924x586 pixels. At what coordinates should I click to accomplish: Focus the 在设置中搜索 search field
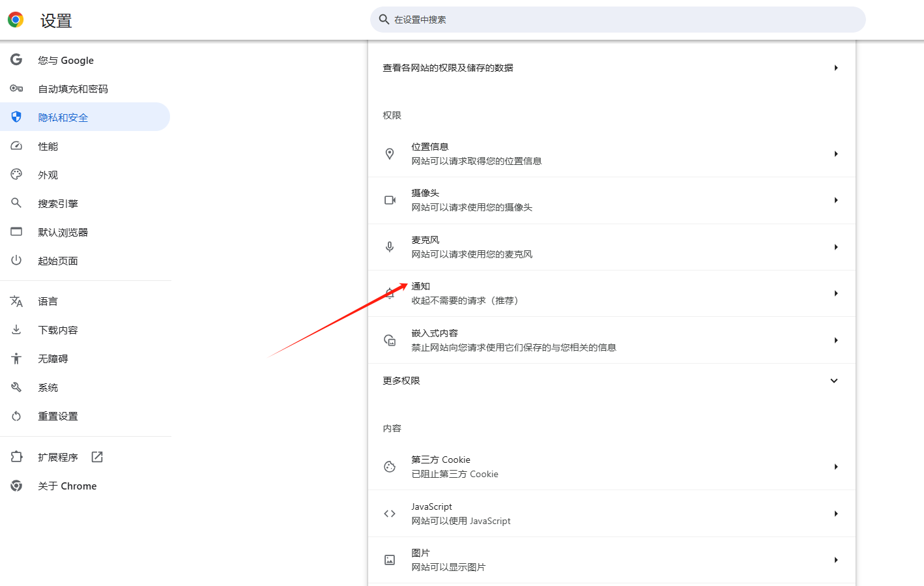618,20
